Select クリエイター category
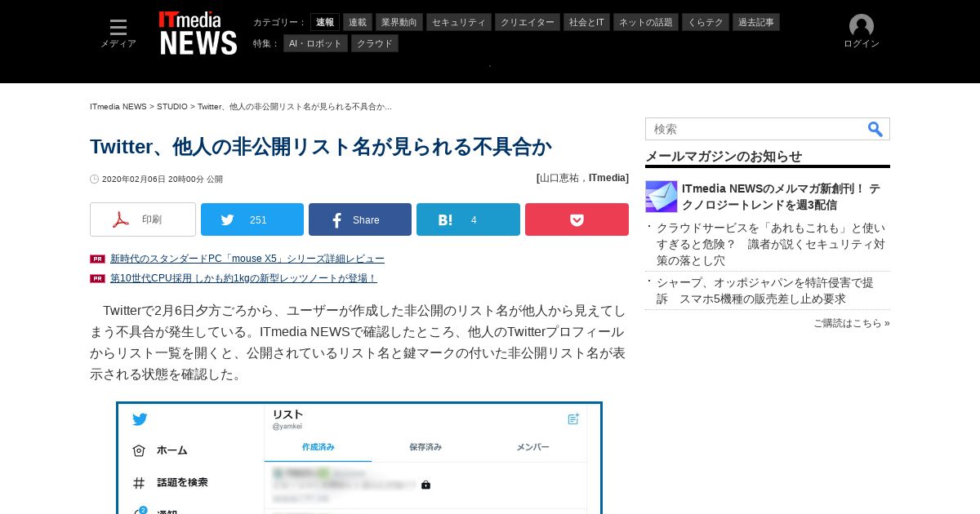 coord(528,22)
